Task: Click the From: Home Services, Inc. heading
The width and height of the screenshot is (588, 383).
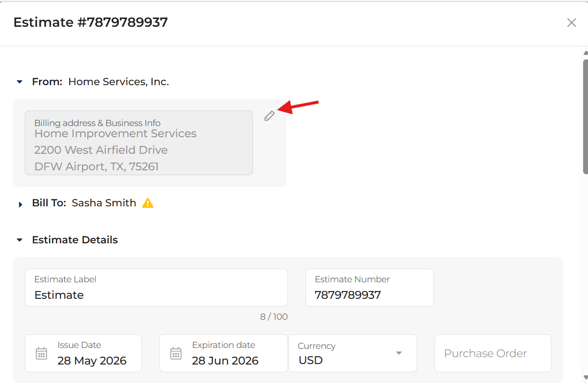Action: (x=100, y=82)
